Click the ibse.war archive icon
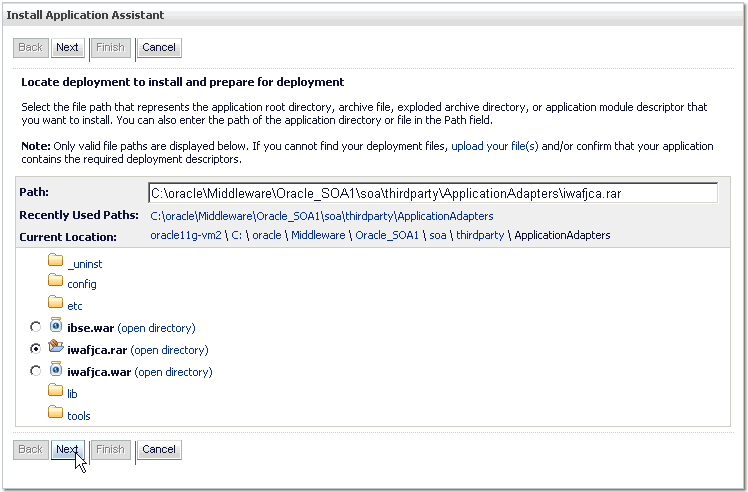This screenshot has width=748, height=492. click(56, 325)
